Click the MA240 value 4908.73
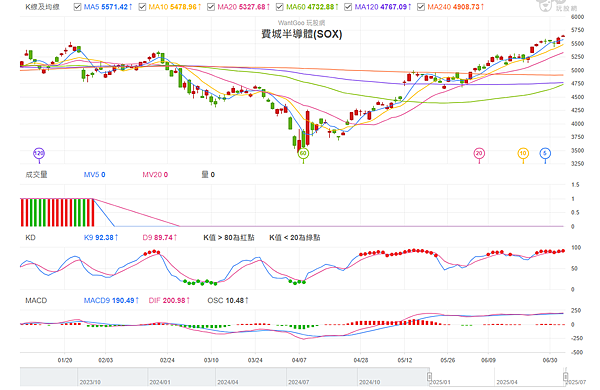600x390 pixels. coord(466,7)
